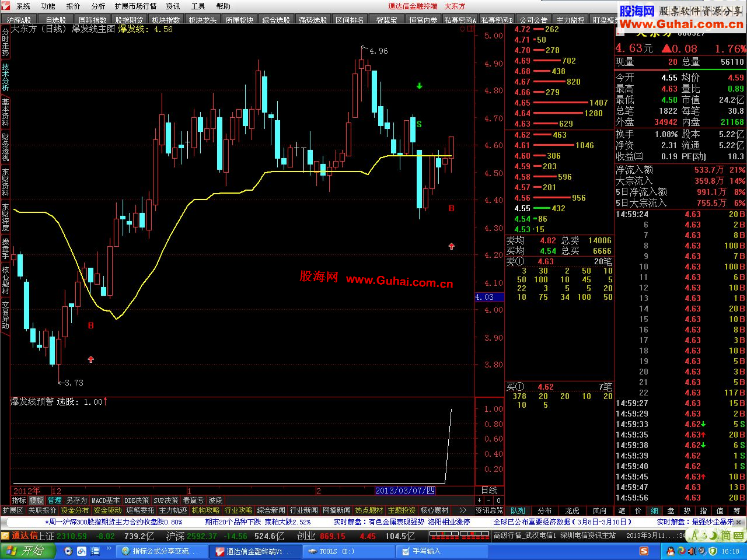The width and height of the screenshot is (747, 560).
Task: Click the news headline about 期市20个品种下跌
Action: coord(258,522)
